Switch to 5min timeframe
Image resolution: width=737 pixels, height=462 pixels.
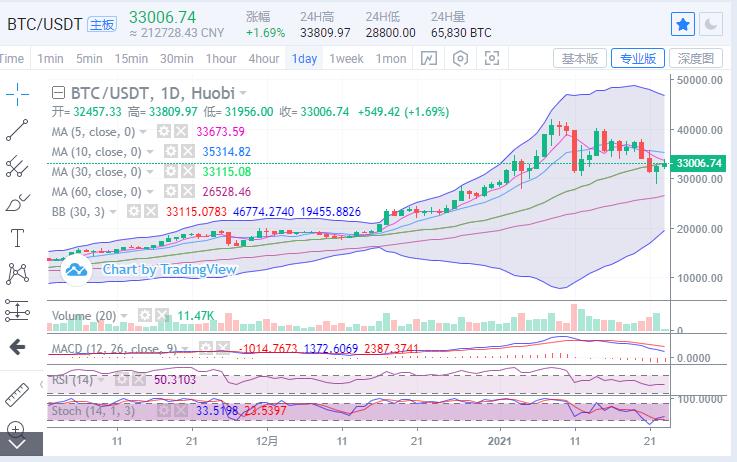point(89,59)
